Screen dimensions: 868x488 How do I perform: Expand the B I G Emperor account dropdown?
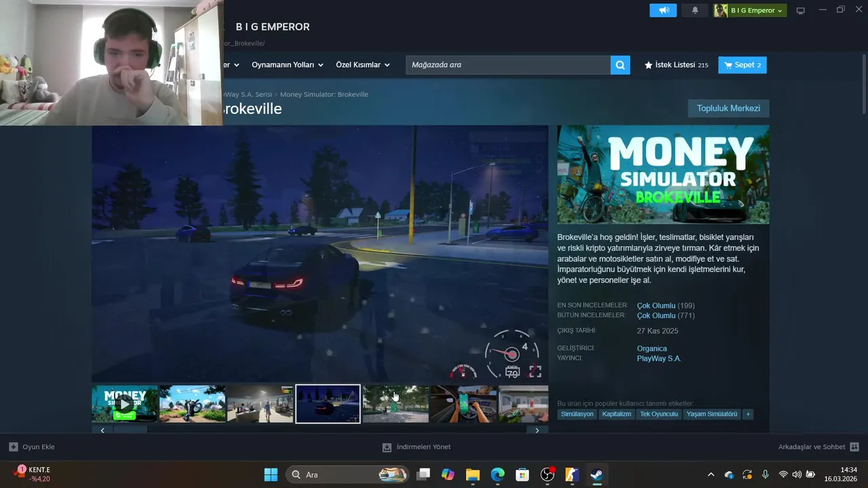click(780, 10)
